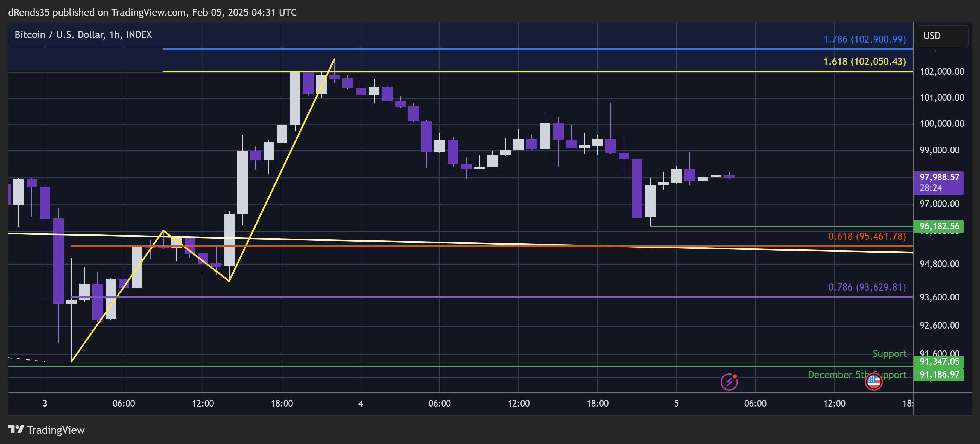Viewport: 980px width, 444px height.
Task: Click the date label 5 on time axis
Action: 676,403
